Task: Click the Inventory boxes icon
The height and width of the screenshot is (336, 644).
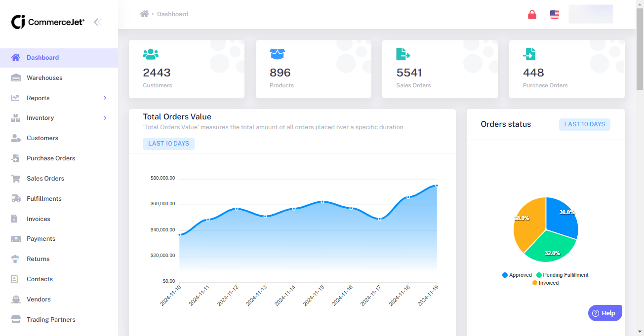Action: [x=16, y=118]
